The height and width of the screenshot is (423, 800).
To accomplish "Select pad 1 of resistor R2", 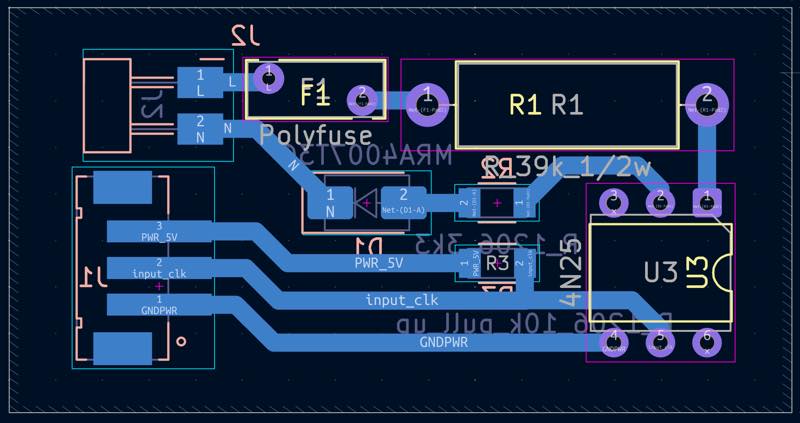I will pyautogui.click(x=526, y=203).
